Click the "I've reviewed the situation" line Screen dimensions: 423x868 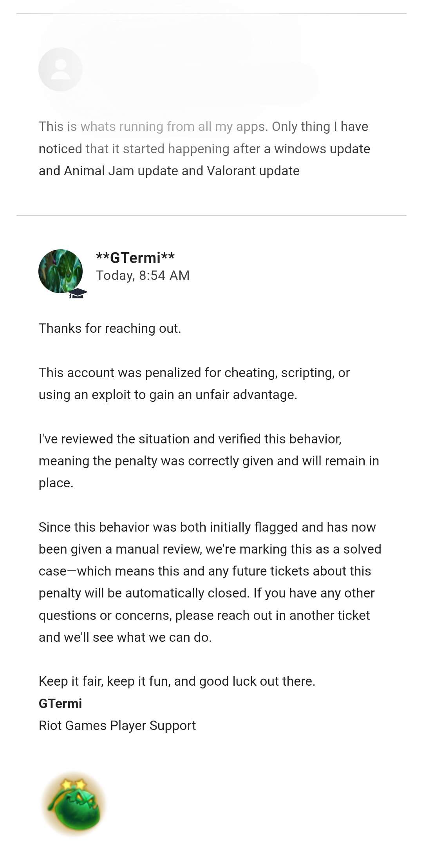click(190, 439)
